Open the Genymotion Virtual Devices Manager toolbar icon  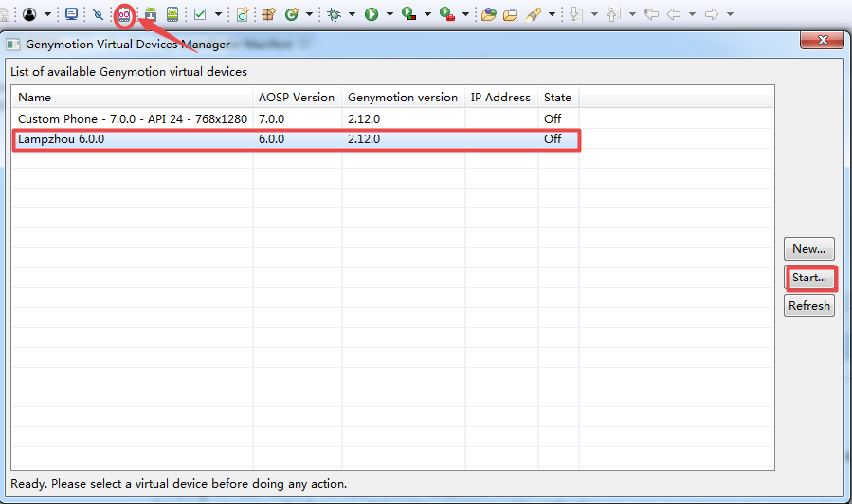pos(124,14)
